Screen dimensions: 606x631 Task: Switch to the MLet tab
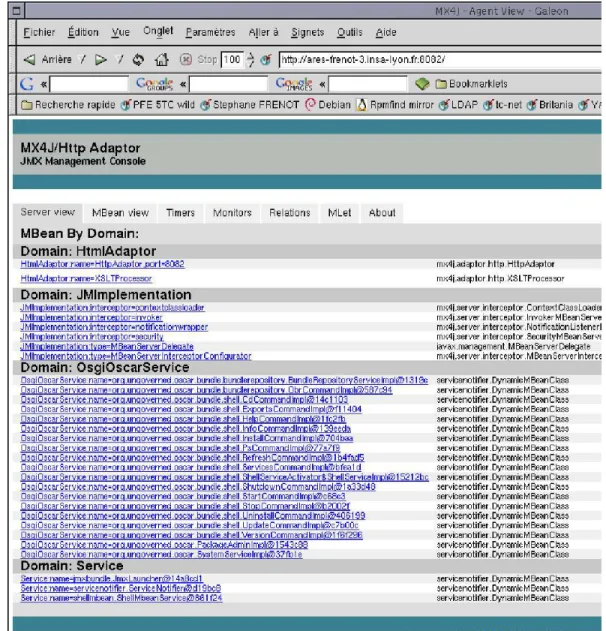(x=339, y=213)
